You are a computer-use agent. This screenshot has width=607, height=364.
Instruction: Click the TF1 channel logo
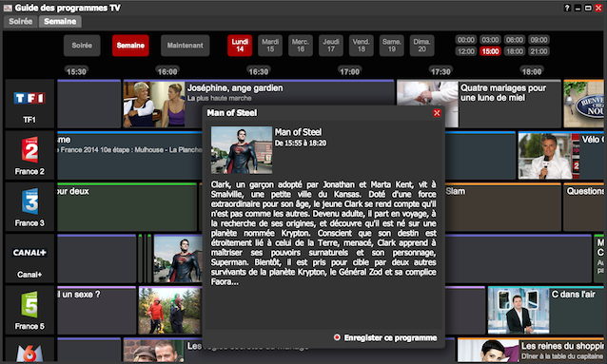click(29, 98)
